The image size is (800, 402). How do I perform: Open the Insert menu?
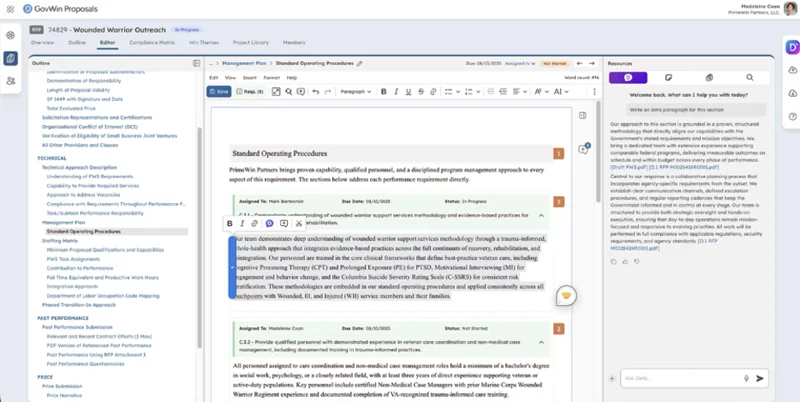point(249,78)
